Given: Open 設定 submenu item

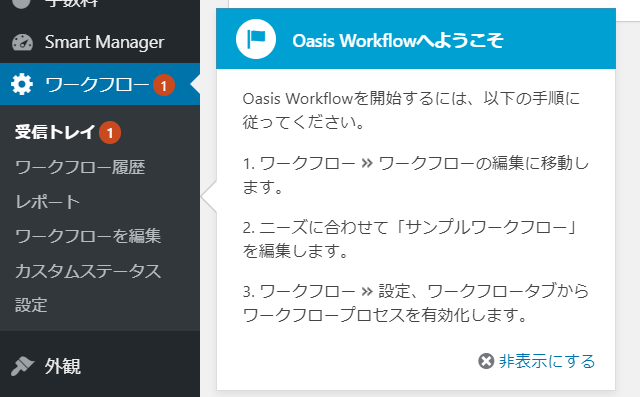Looking at the screenshot, I should click(x=31, y=305).
